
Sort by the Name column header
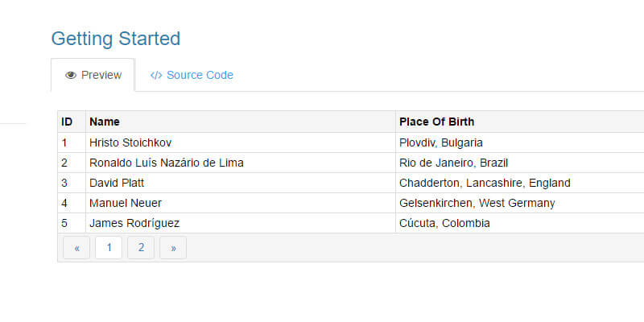tap(105, 122)
